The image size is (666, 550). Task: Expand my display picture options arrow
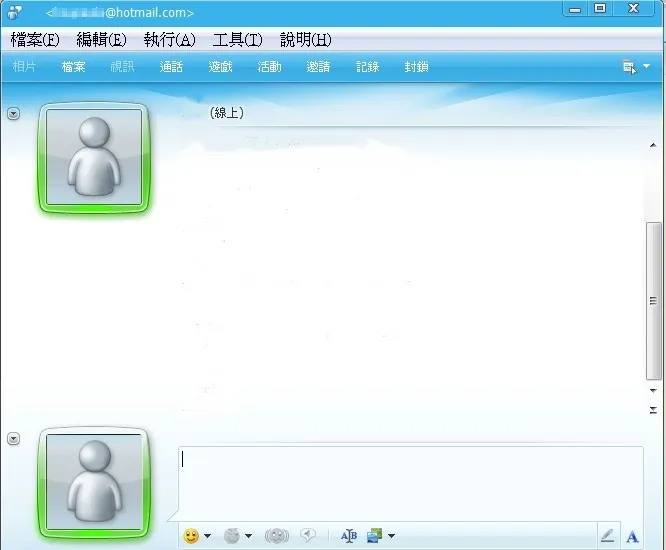click(14, 438)
